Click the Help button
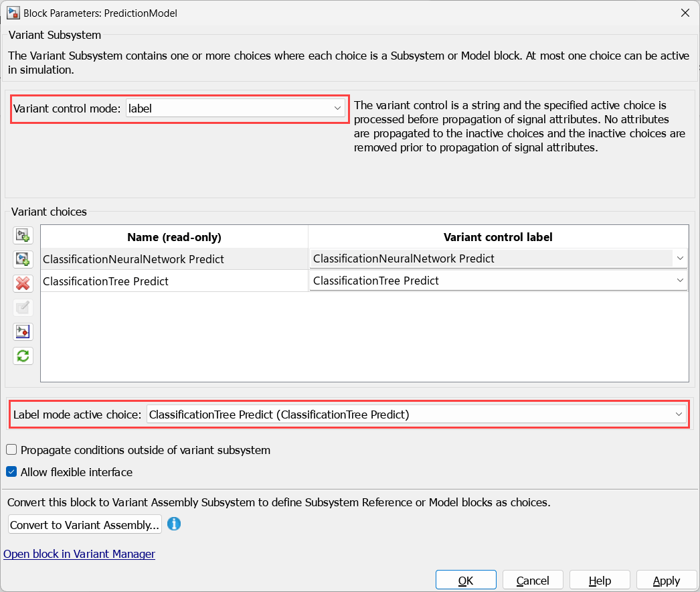 click(x=600, y=581)
